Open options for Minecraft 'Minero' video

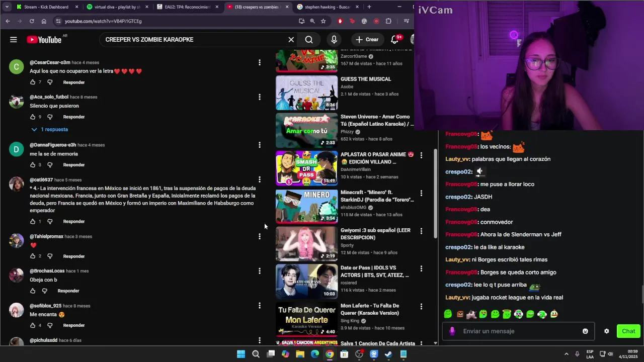tap(421, 193)
